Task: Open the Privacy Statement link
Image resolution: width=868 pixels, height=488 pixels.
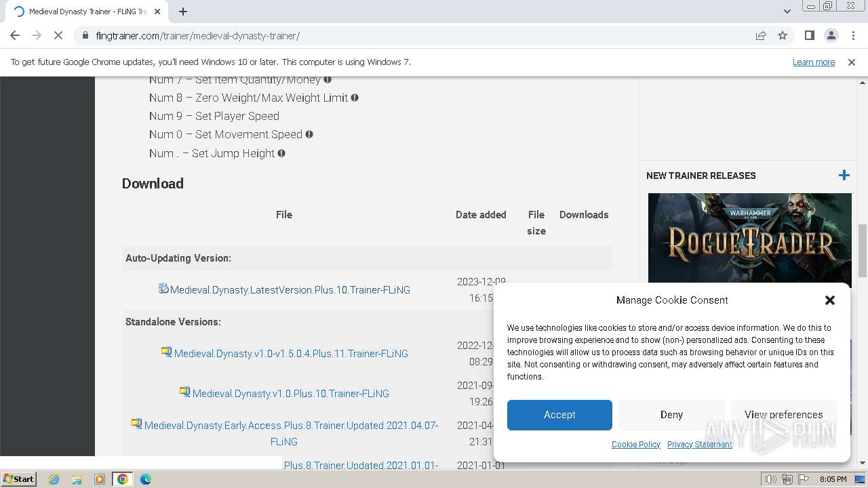Action: [x=699, y=445]
